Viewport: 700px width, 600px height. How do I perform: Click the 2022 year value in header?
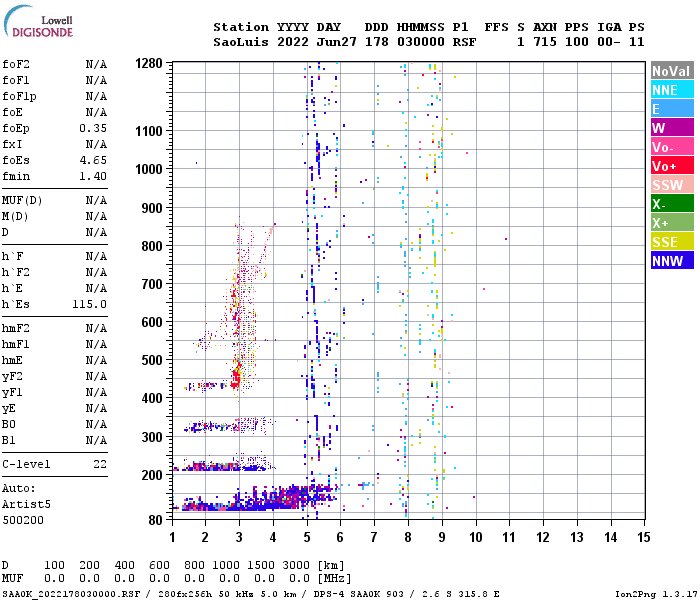pyautogui.click(x=293, y=42)
